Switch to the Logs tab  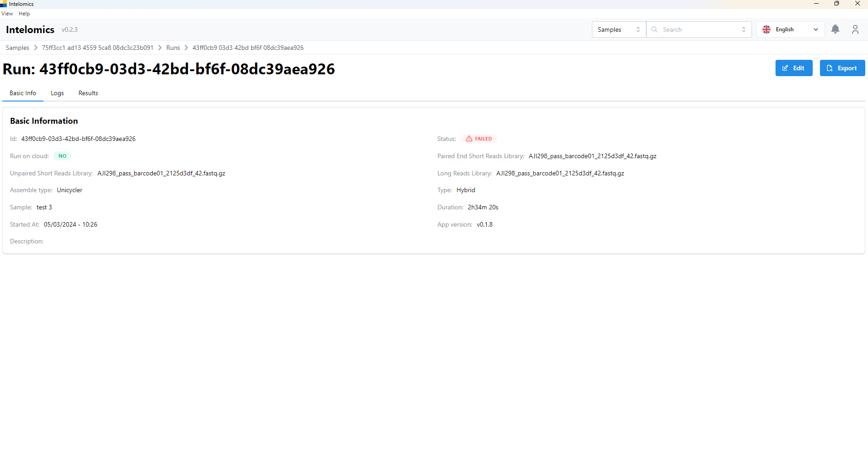tap(57, 93)
